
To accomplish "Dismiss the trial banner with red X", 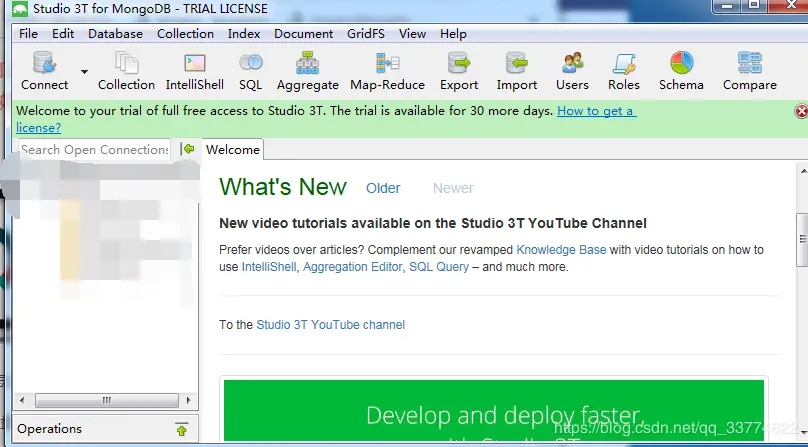I will point(801,111).
